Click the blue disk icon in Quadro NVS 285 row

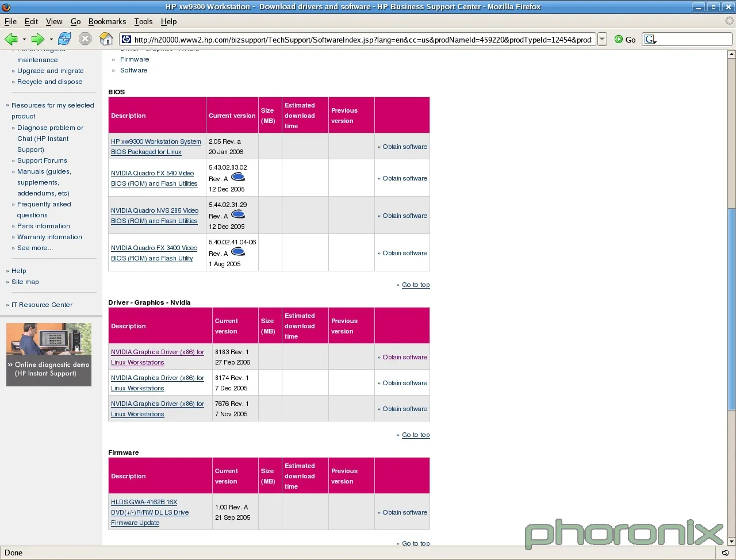[x=238, y=214]
